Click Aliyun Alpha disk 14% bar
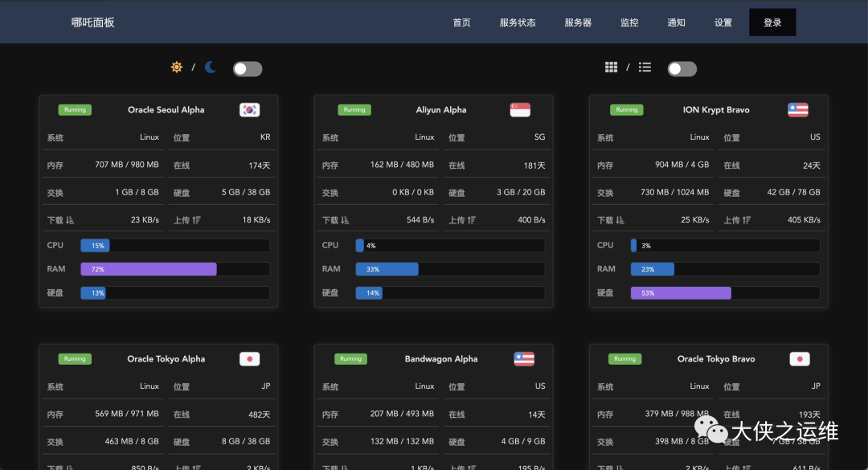The image size is (868, 470). 450,293
